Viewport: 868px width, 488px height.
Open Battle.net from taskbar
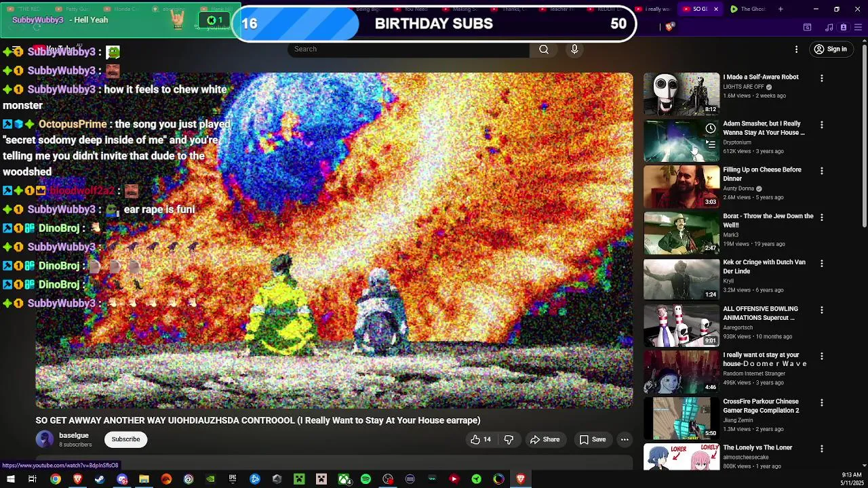point(255,479)
